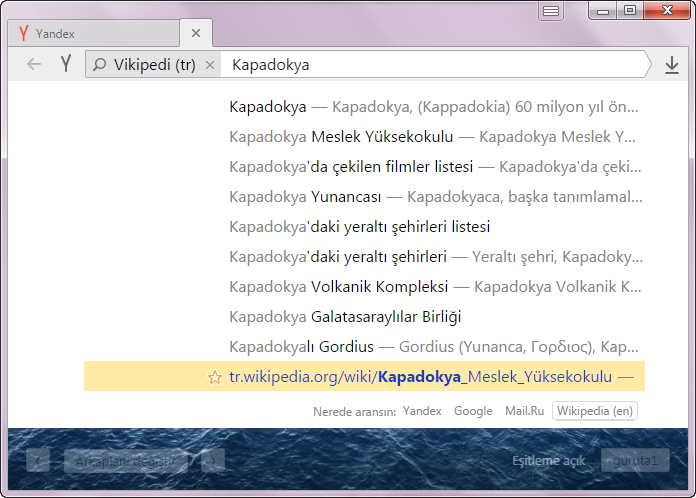Select the Yandex tab

click(x=94, y=33)
